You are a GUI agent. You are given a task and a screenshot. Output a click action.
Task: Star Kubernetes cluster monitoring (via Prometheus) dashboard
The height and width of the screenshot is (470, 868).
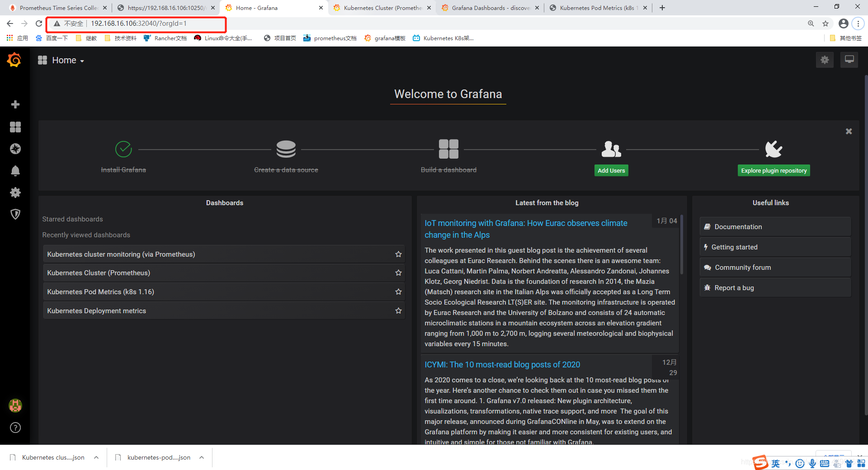tap(398, 254)
